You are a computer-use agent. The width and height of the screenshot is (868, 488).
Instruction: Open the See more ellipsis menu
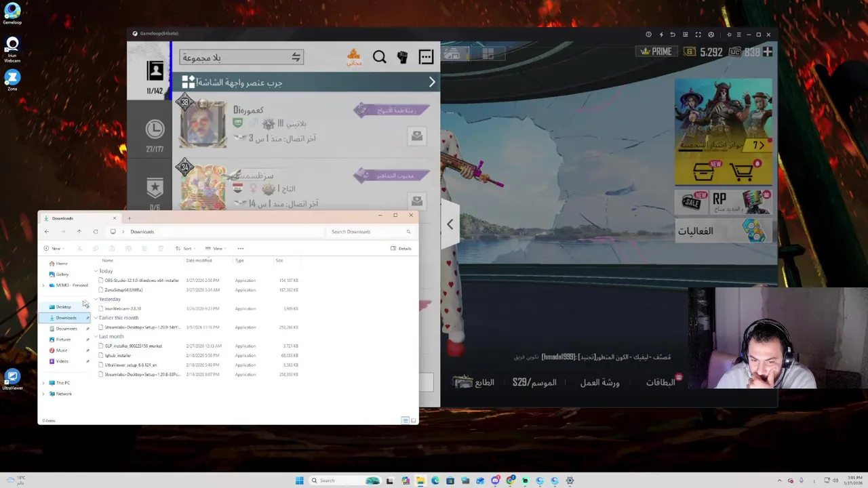[x=240, y=249]
